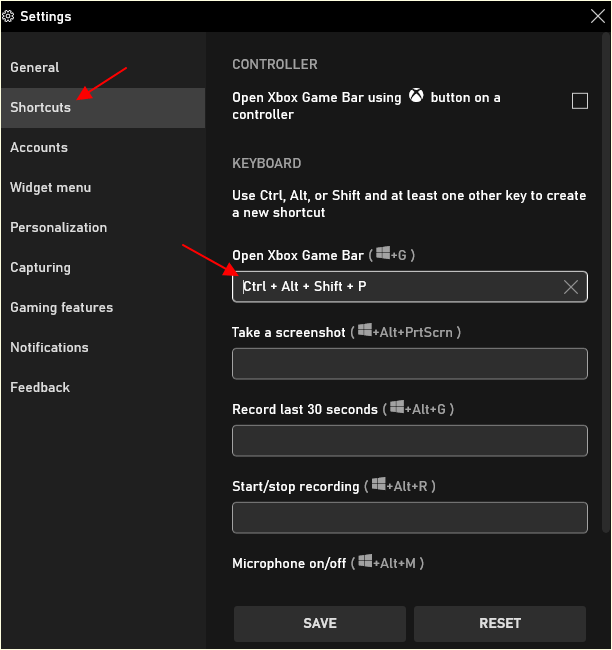Screen dimensions: 612x650
Task: Click the Open Xbox Game Bar shortcut field
Action: coord(410,286)
